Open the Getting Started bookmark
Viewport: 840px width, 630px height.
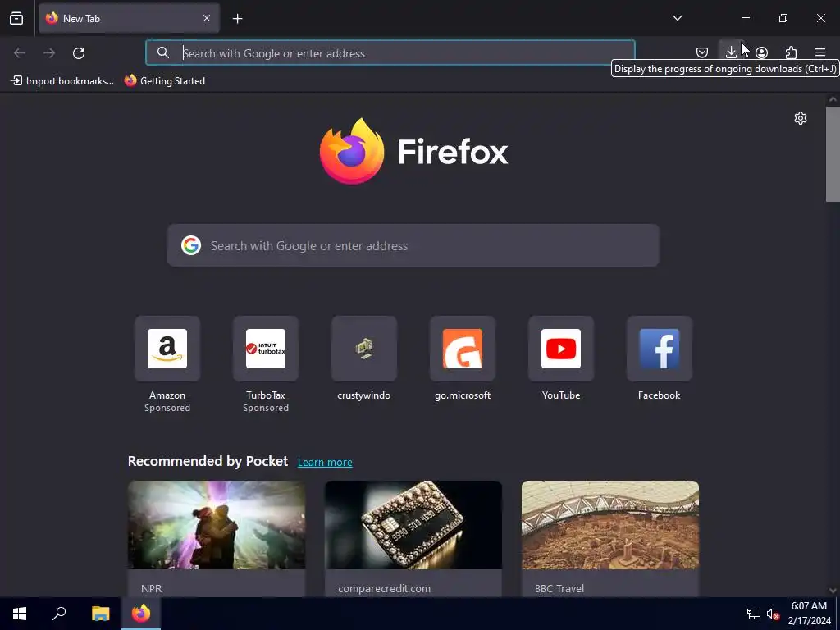[x=164, y=81]
